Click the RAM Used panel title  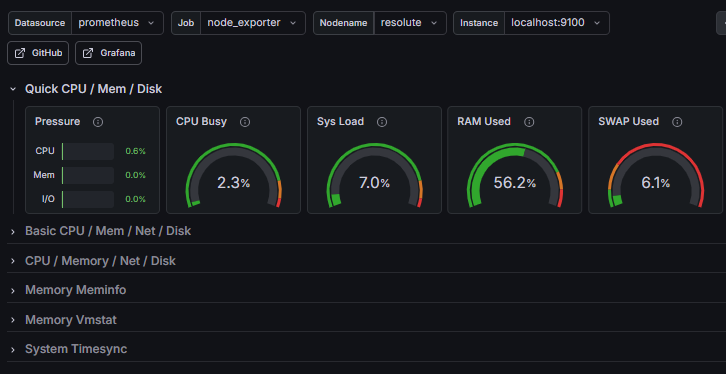point(484,122)
